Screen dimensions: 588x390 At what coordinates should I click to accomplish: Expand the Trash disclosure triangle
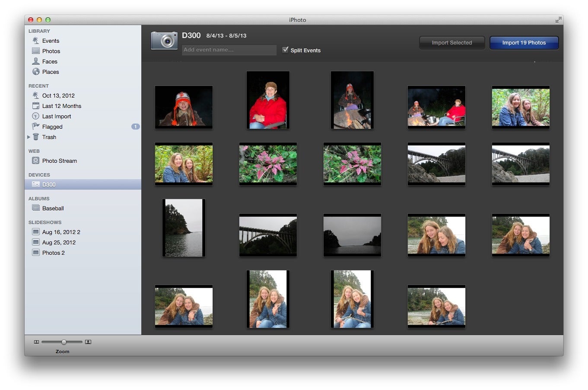click(29, 137)
